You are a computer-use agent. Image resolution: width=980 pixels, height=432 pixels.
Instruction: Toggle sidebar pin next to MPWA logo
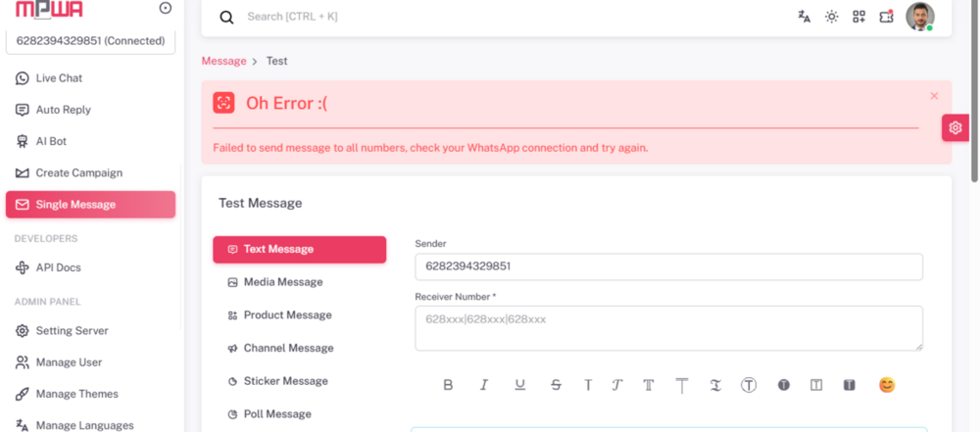pos(165,8)
